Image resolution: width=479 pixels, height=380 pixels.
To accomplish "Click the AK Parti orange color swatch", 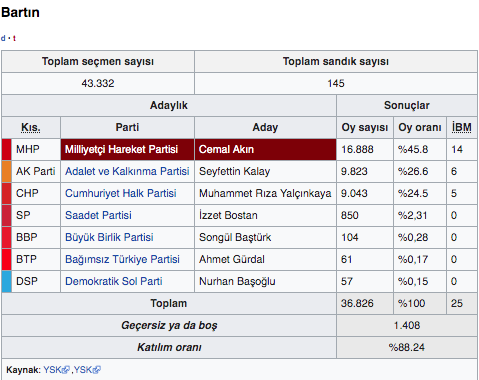I will [7, 171].
